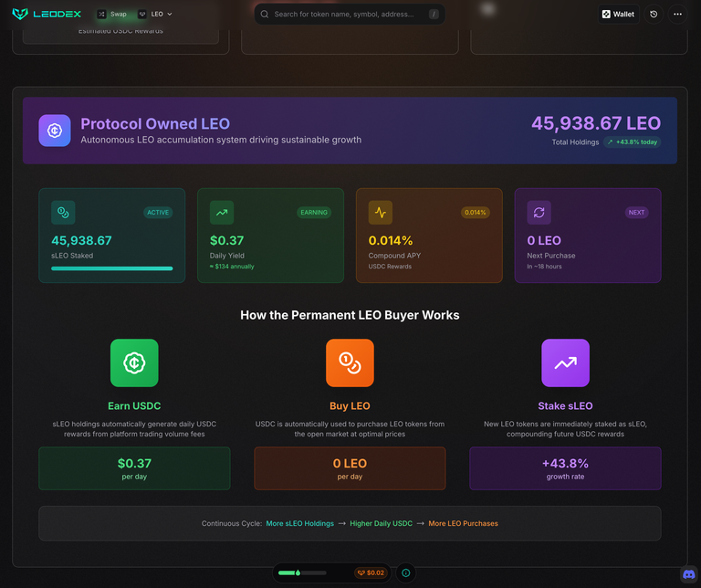This screenshot has height=588, width=701.
Task: Open the Swap page
Action: coord(112,14)
